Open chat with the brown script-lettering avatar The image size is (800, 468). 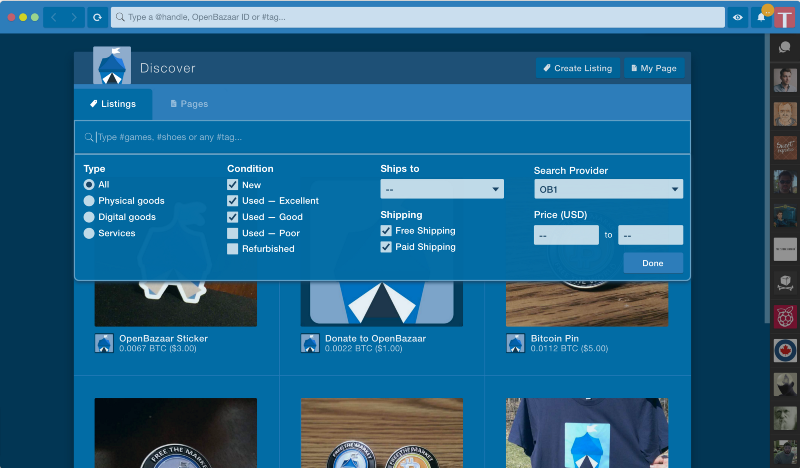pyautogui.click(x=785, y=147)
